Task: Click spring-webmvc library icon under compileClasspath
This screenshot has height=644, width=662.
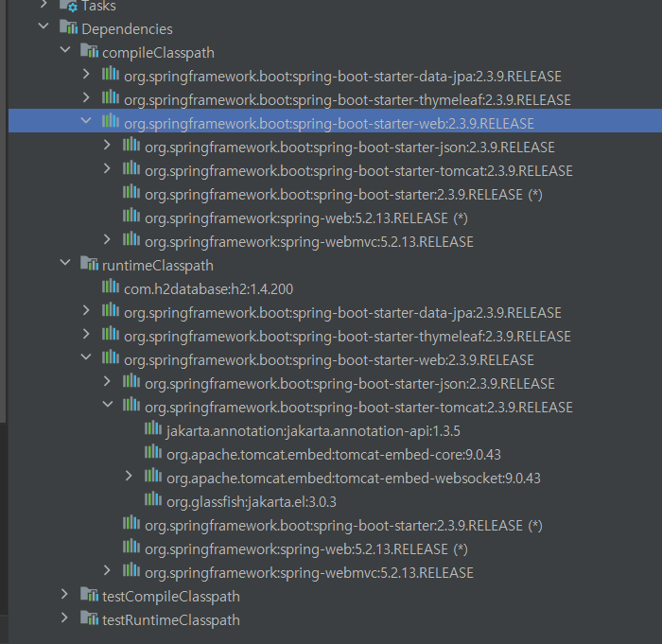Action: point(131,239)
